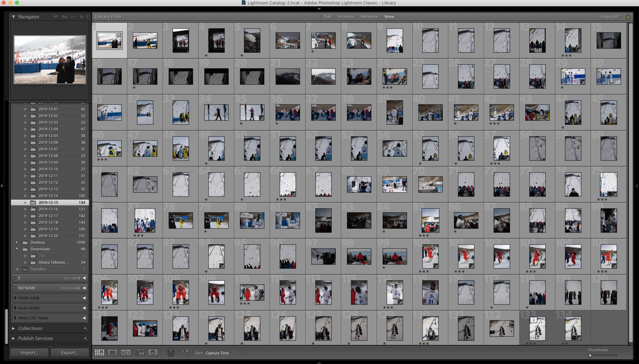Select thumbnail 100 red skier photo
Image resolution: width=639 pixels, height=364 pixels.
point(430,256)
